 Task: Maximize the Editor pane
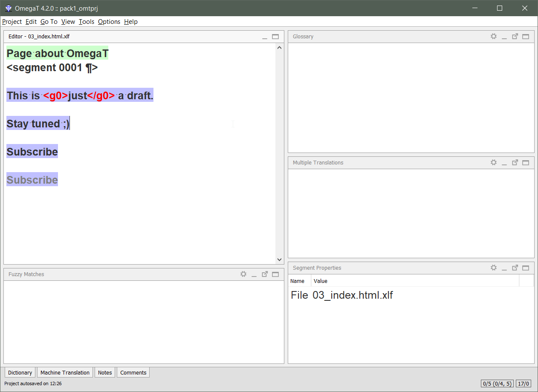pyautogui.click(x=275, y=37)
